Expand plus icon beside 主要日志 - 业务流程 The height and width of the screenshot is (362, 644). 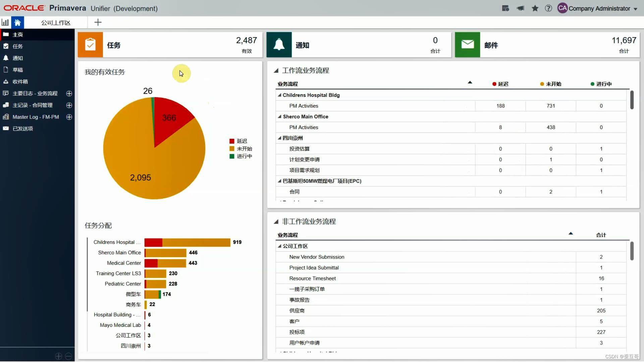69,94
